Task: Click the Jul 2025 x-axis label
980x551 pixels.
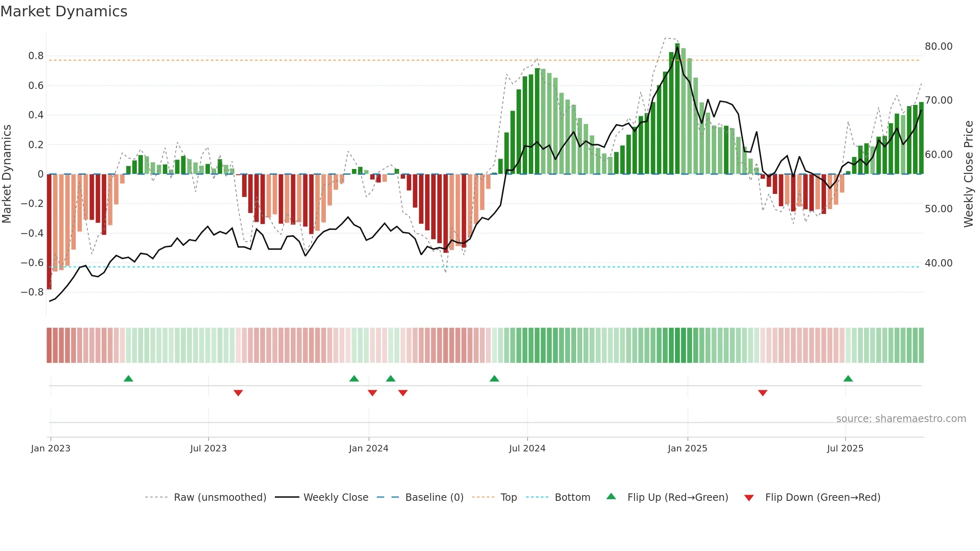Action: click(x=845, y=448)
